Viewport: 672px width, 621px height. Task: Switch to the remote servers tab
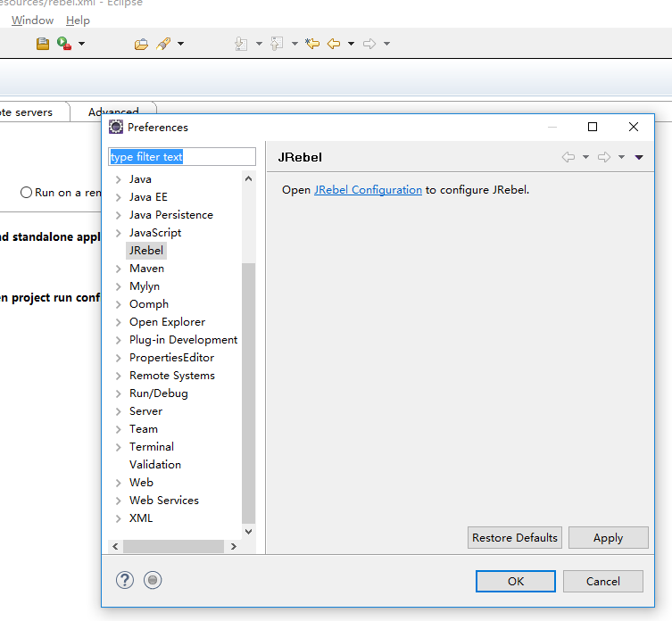[27, 112]
